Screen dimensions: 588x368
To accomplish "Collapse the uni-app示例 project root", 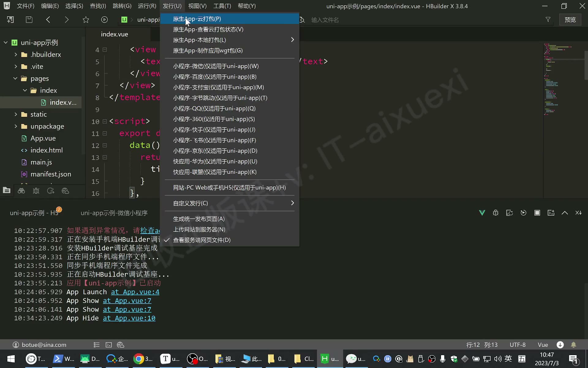I will (x=6, y=42).
